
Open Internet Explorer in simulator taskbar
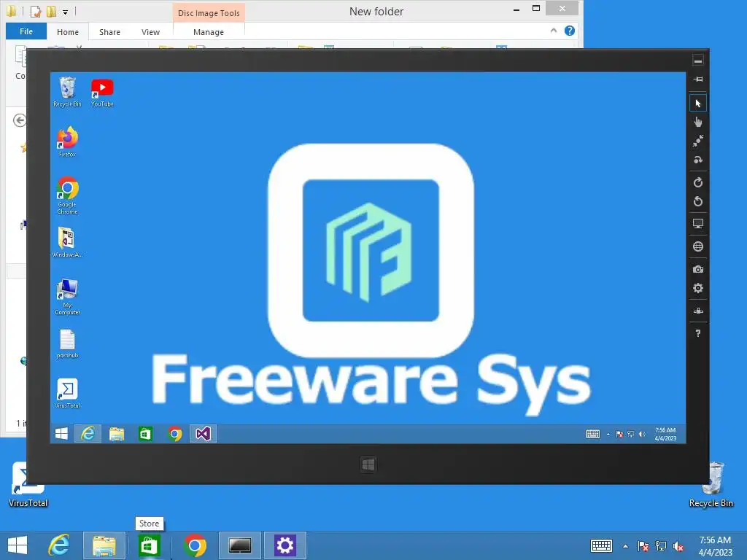point(88,434)
